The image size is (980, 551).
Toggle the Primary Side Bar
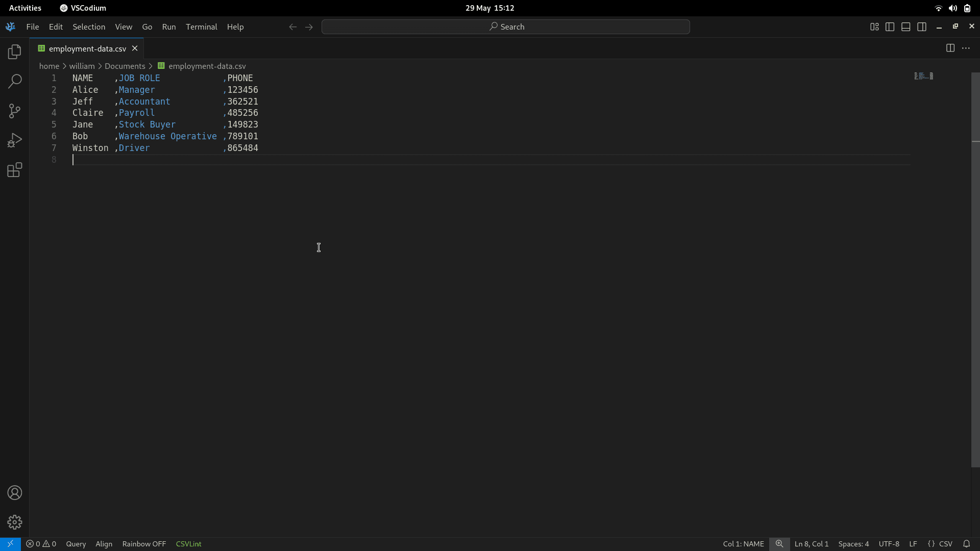coord(890,27)
